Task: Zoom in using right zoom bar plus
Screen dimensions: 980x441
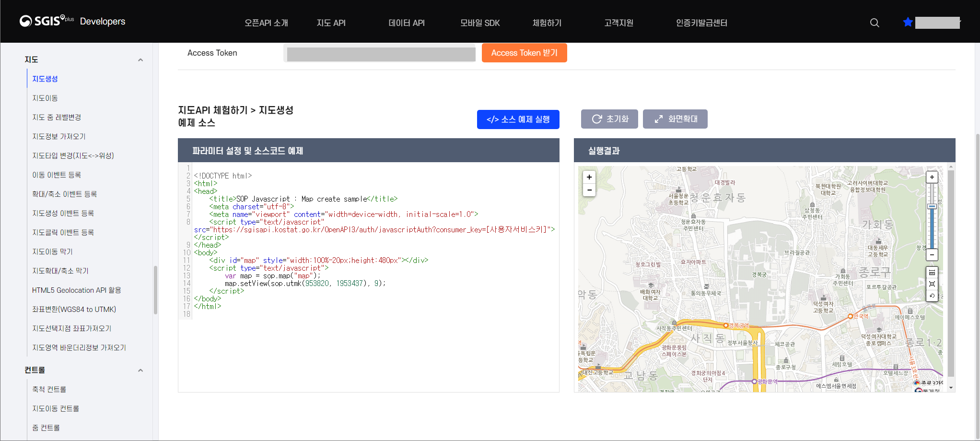Action: click(x=932, y=177)
